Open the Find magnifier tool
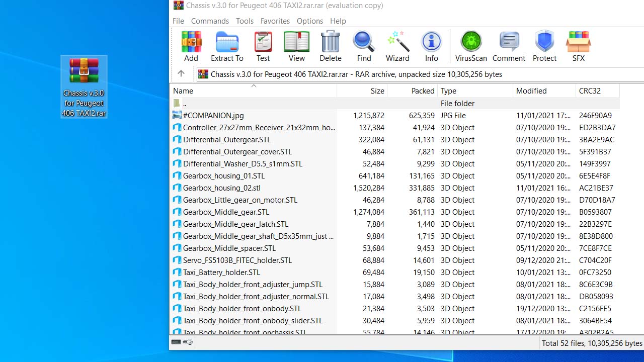The width and height of the screenshot is (644, 362). [x=364, y=46]
